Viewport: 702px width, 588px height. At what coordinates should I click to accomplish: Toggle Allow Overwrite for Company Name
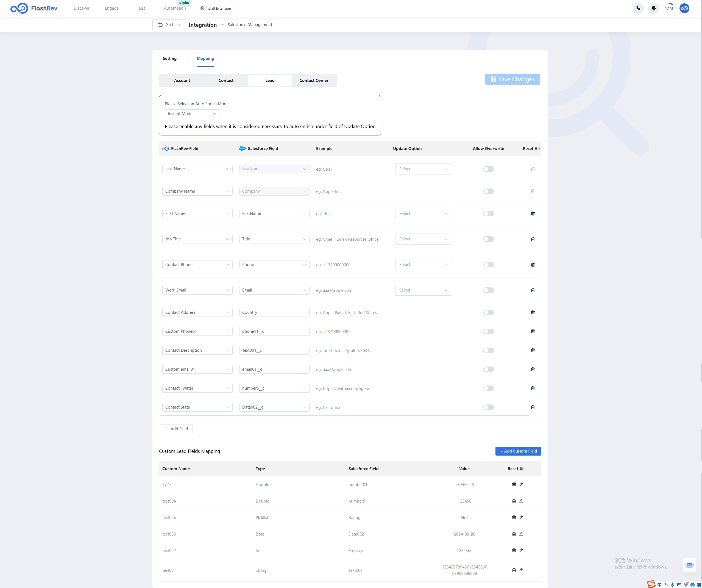(488, 191)
